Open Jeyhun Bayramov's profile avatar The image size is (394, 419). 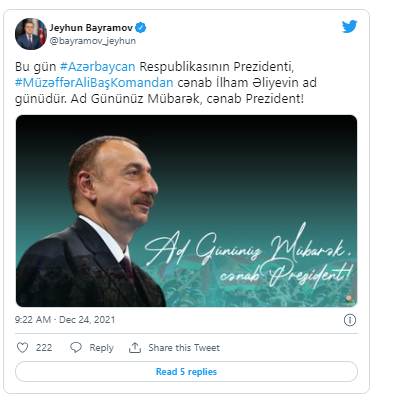(x=31, y=34)
